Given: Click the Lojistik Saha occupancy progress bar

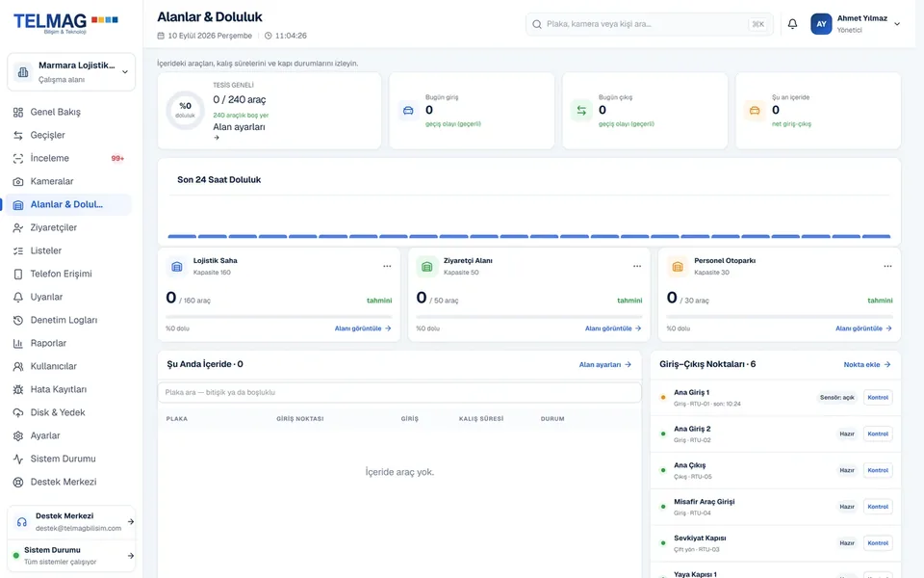Looking at the screenshot, I should point(279,317).
